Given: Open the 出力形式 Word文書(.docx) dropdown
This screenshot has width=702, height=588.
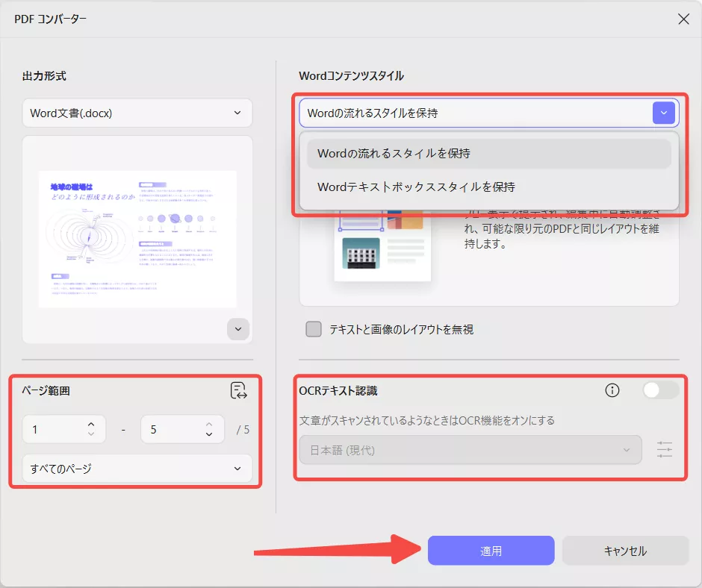Looking at the screenshot, I should click(x=137, y=113).
